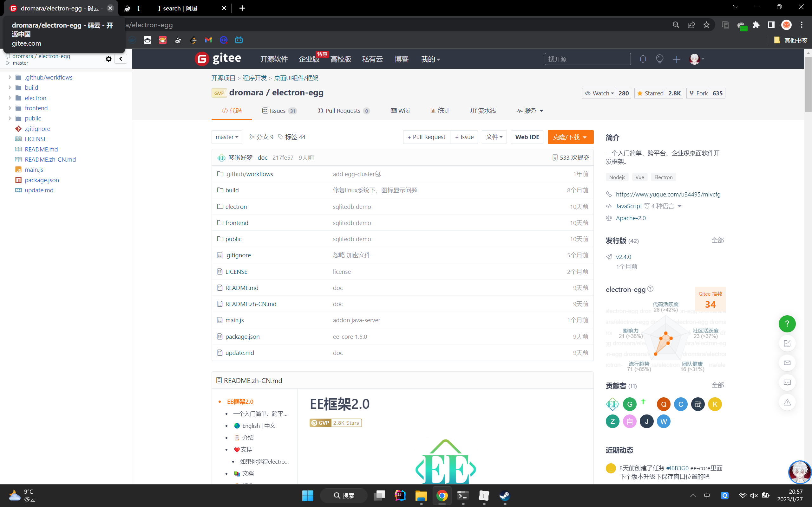This screenshot has width=812, height=507.
Task: Switch to the Wiki tab
Action: click(400, 111)
